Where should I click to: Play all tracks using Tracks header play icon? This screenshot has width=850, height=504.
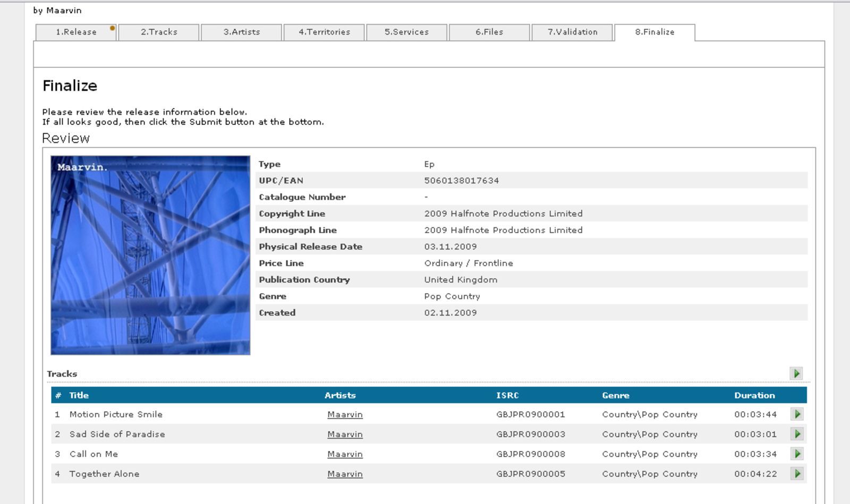(x=796, y=373)
